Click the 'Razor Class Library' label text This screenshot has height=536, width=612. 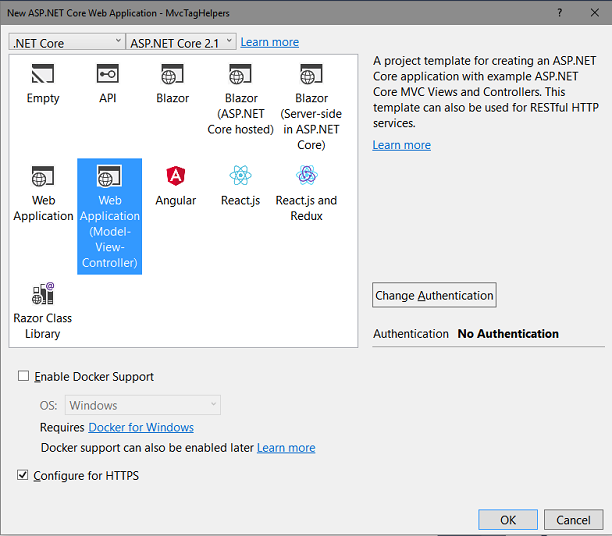pyautogui.click(x=43, y=326)
